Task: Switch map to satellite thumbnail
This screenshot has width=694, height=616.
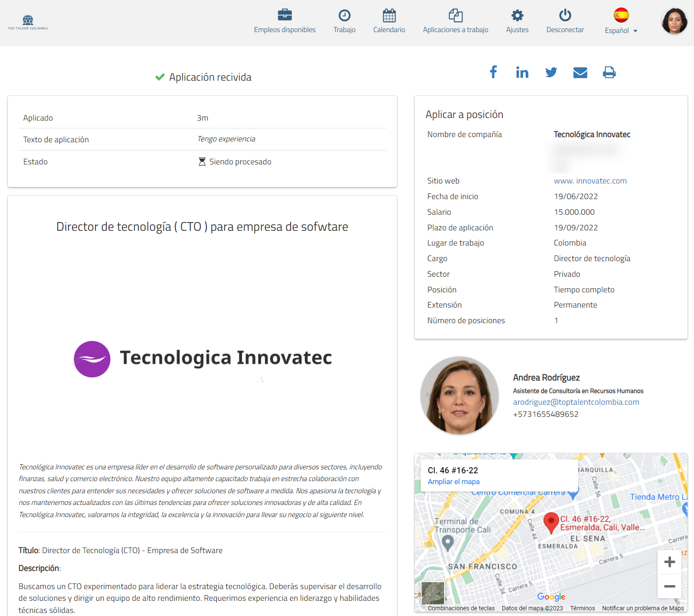Action: 433,593
